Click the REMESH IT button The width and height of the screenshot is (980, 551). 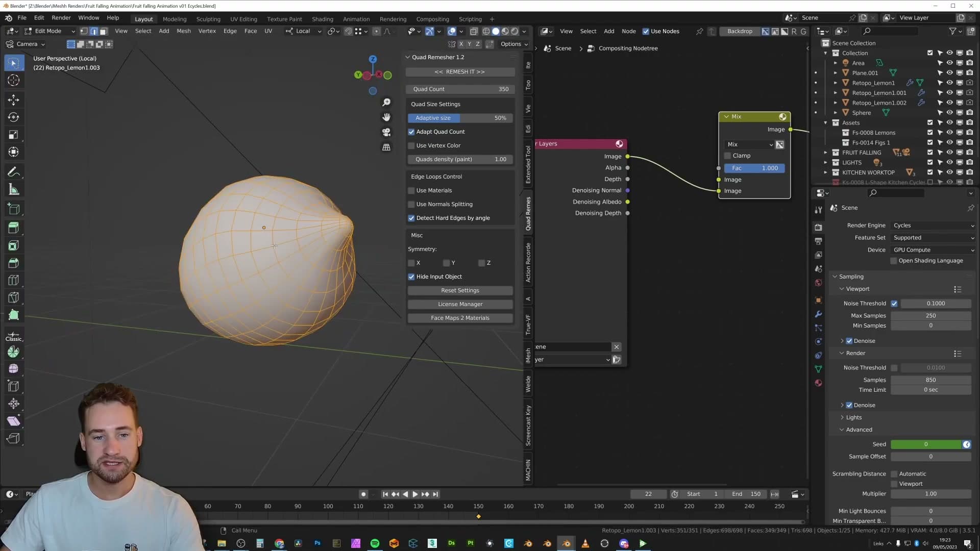(x=460, y=72)
